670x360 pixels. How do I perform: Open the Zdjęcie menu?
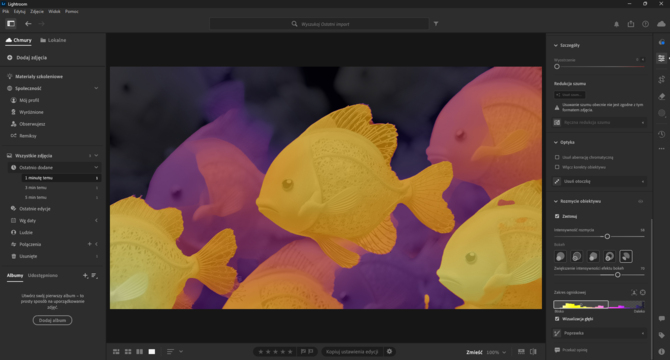[x=37, y=12]
